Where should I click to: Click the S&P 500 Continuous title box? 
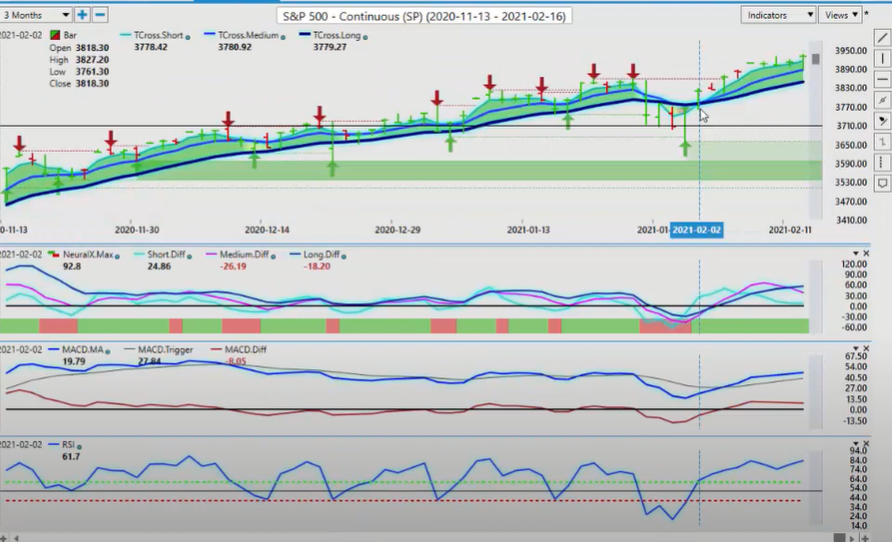[424, 16]
